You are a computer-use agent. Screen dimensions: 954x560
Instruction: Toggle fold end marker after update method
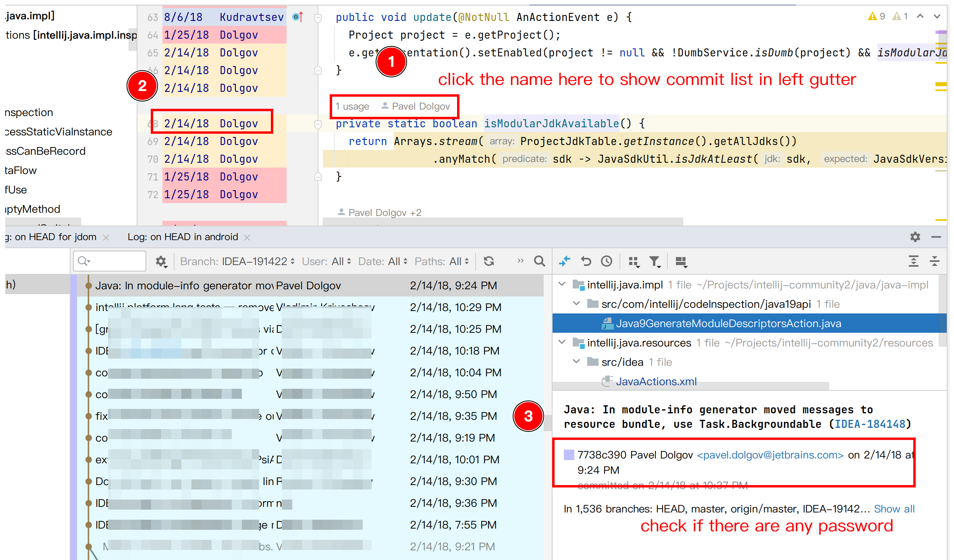tap(318, 70)
